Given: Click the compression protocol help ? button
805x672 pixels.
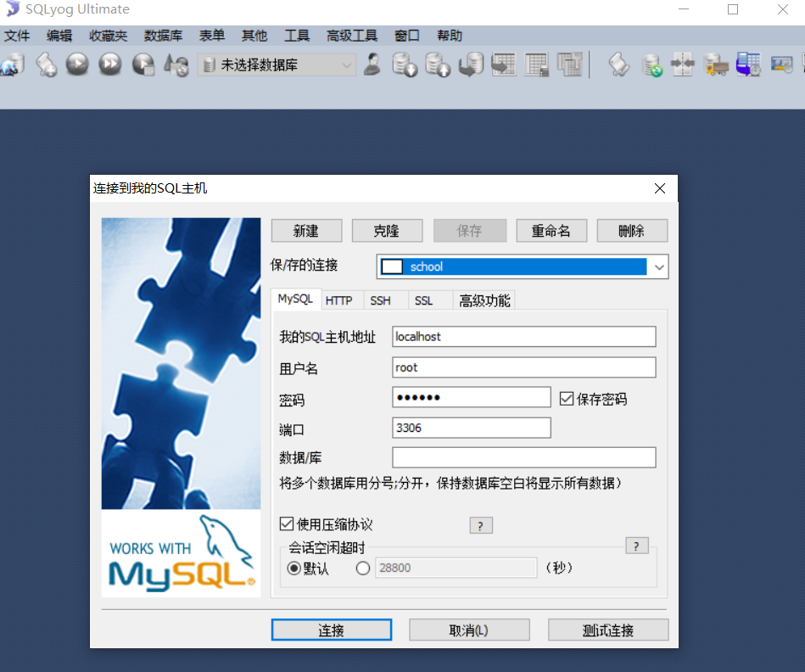Looking at the screenshot, I should click(481, 525).
